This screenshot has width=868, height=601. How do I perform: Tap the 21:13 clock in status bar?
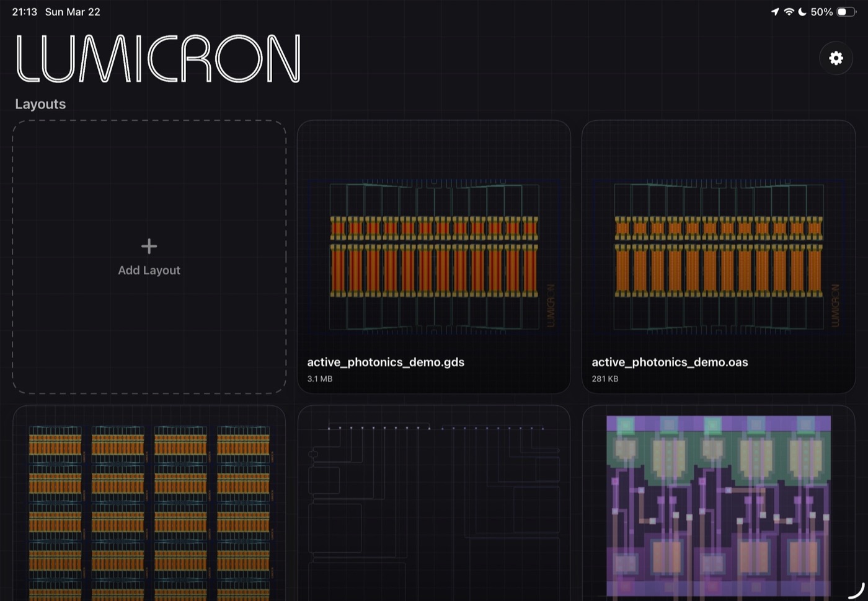tap(25, 12)
